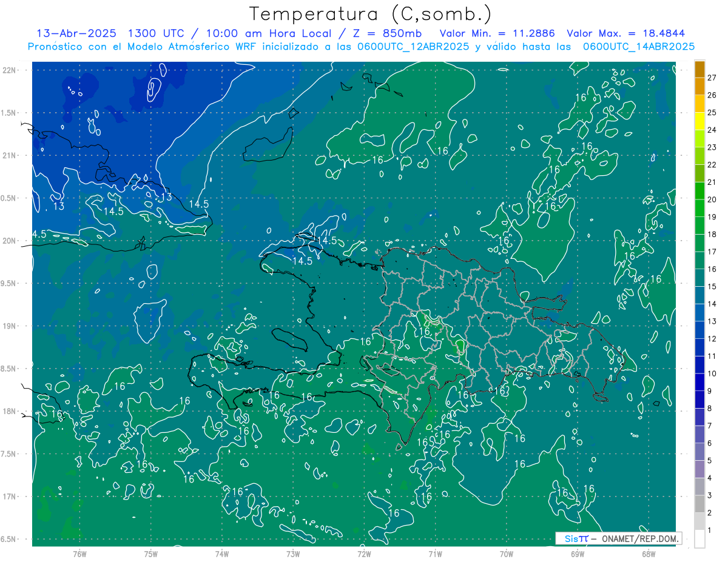This screenshot has height=562, width=728.
Task: Click the 73W longitude axis label
Action: coord(293,554)
